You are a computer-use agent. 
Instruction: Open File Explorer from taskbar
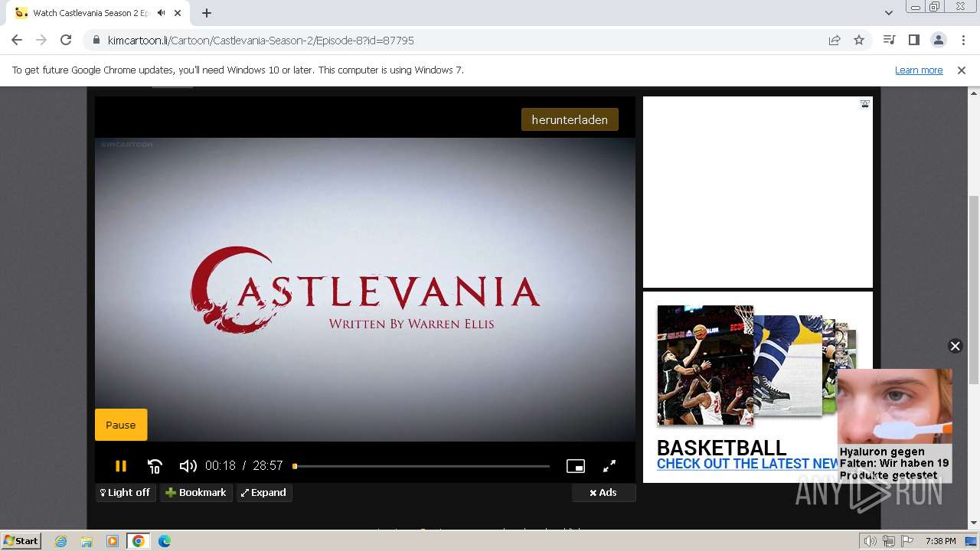tap(87, 541)
